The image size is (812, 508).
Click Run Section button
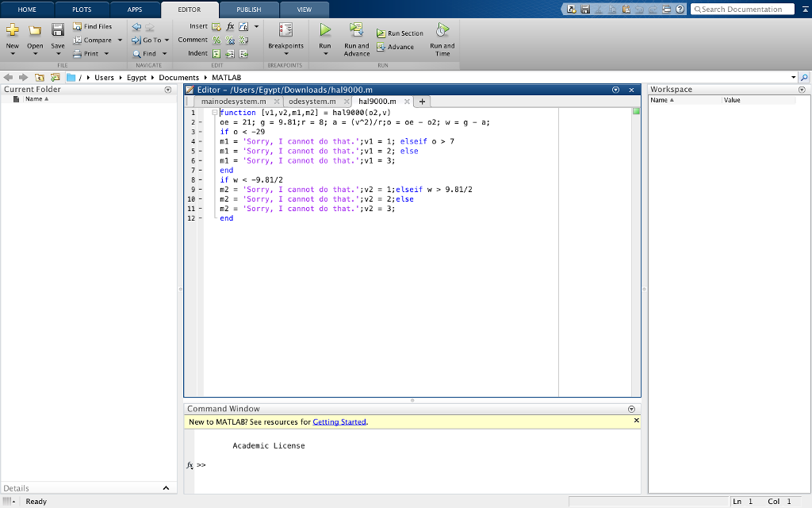400,33
